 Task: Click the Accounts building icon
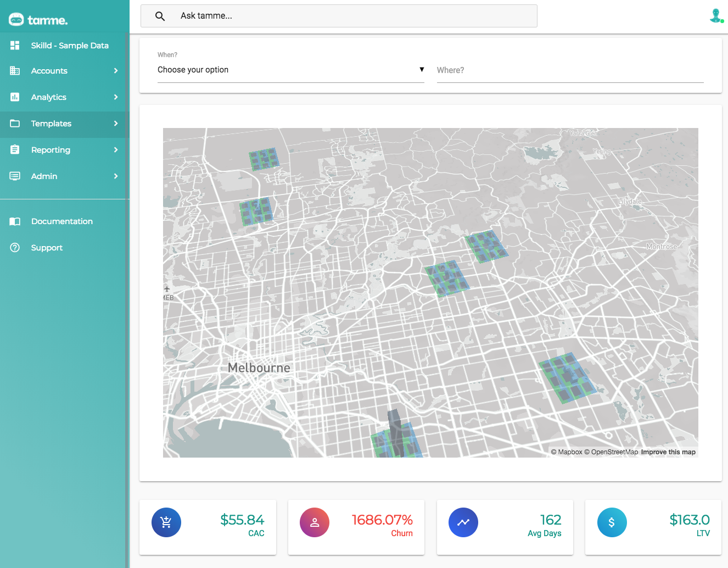coord(15,71)
